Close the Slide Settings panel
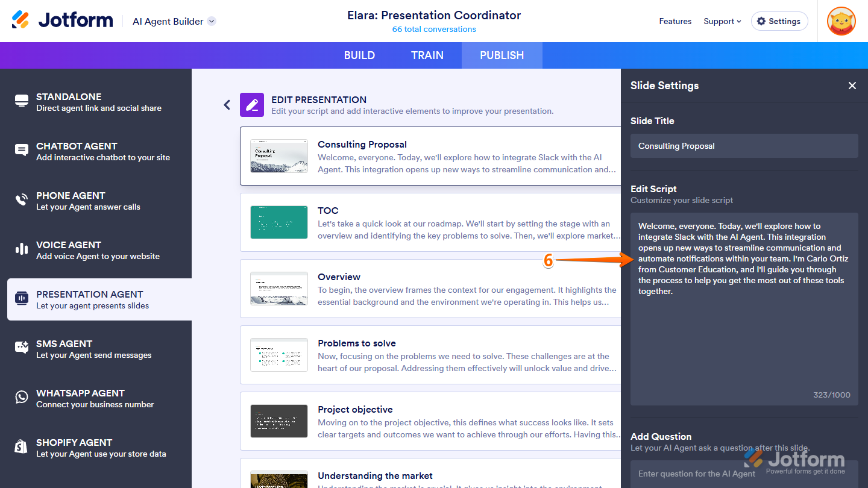 [852, 86]
